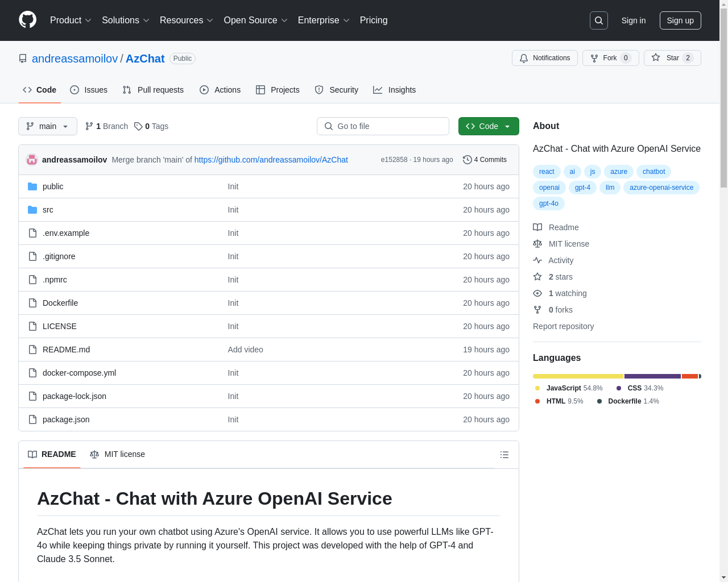Viewport: 728px width, 582px height.
Task: Click the watching eye icon
Action: (x=537, y=293)
